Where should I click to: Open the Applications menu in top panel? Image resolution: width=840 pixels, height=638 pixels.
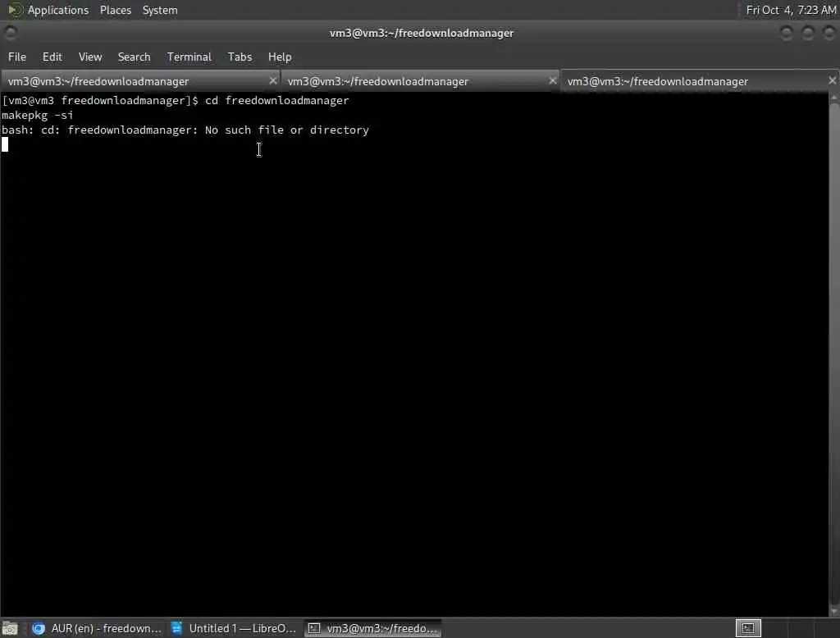pos(58,10)
